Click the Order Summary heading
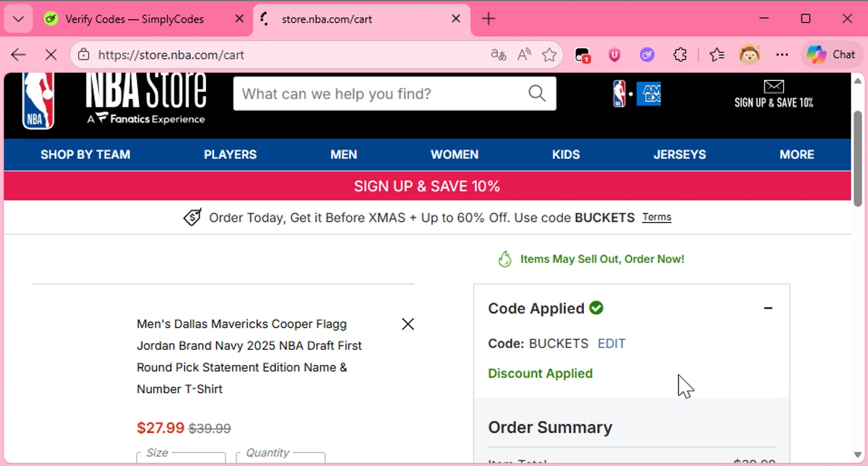 pos(550,427)
